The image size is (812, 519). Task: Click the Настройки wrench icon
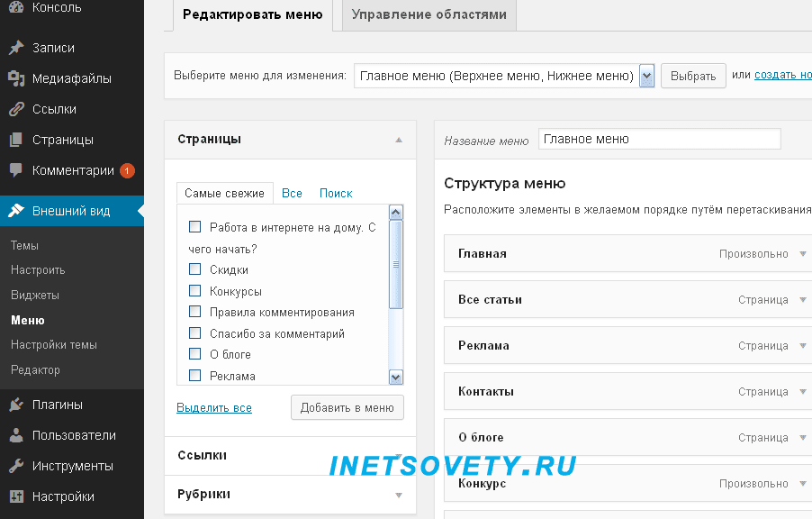(16, 496)
